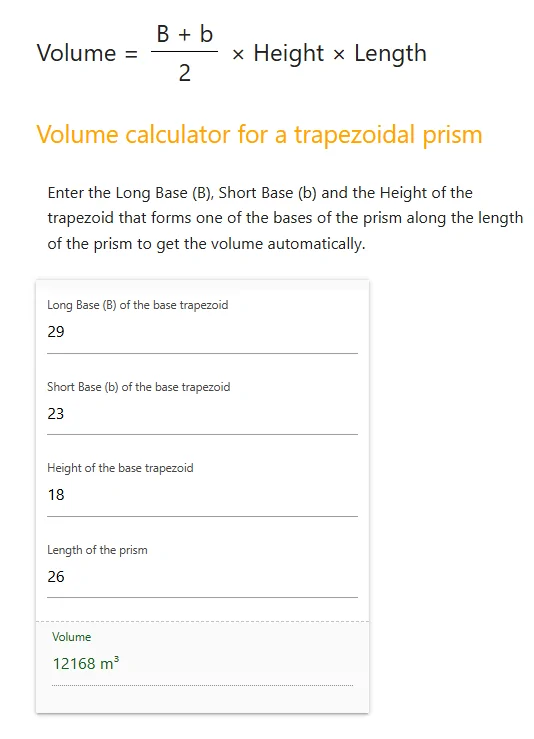
Task: Click the computed volume result 12168 m³
Action: point(86,663)
